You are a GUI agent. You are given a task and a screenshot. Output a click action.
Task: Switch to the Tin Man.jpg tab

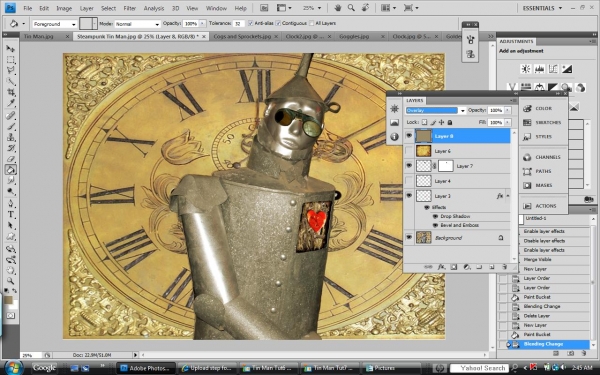click(39, 36)
